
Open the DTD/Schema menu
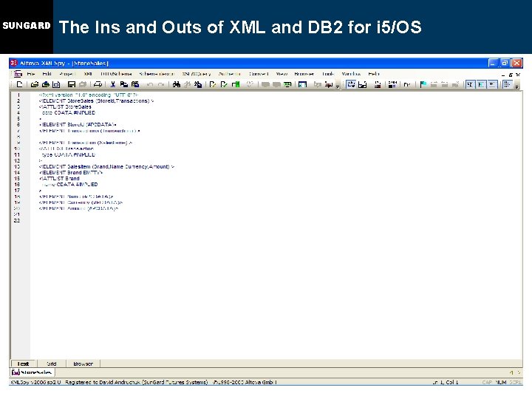[x=116, y=74]
